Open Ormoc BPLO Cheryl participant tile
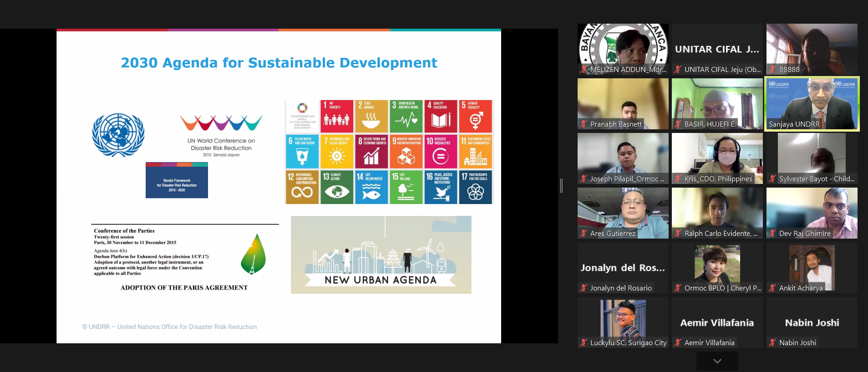 point(717,268)
